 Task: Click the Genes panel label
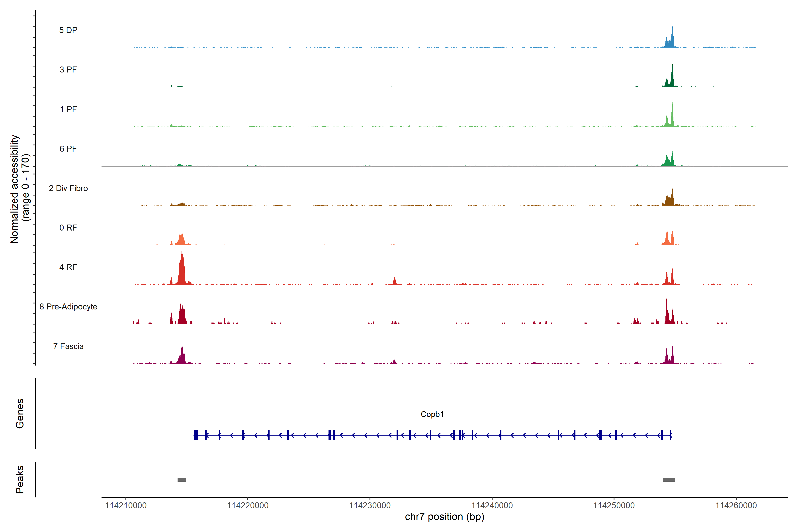pos(20,413)
